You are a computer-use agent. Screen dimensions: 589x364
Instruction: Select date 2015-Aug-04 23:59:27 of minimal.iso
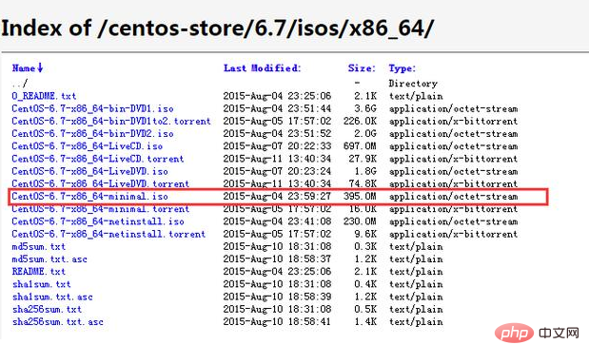(x=277, y=197)
